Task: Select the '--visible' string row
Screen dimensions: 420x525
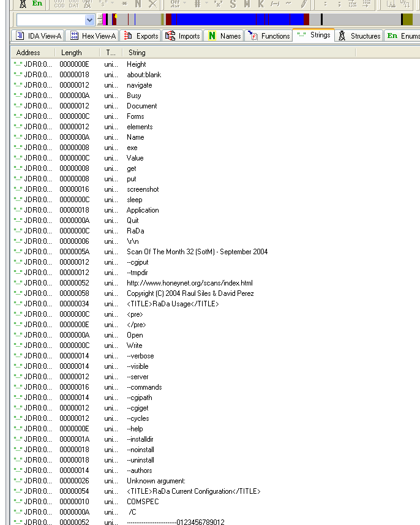Action: point(138,366)
